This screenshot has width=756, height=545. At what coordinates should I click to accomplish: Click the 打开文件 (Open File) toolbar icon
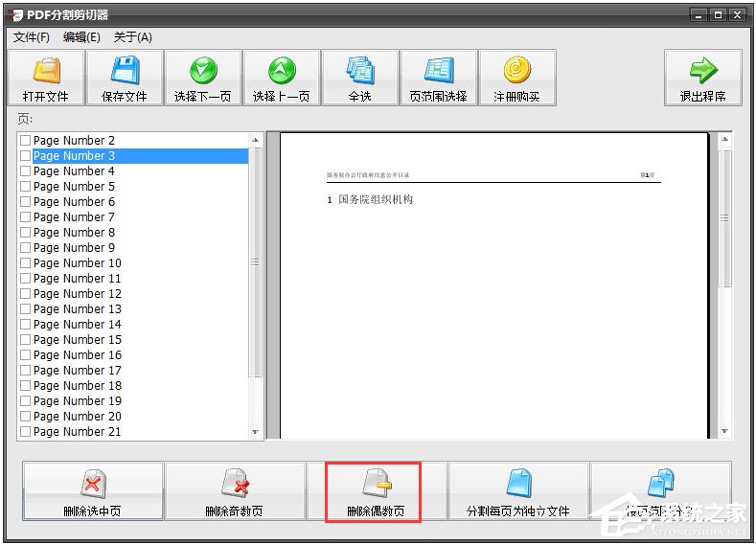point(46,77)
